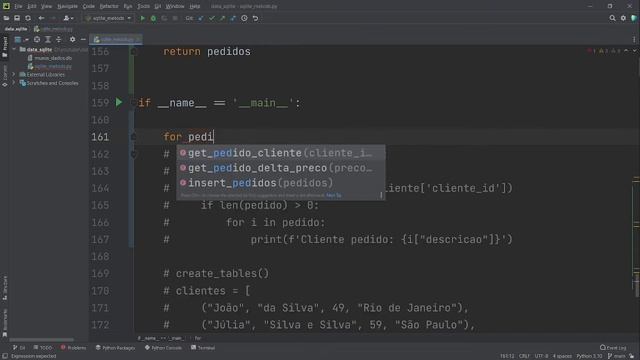Click Expand All icon in Project panel
The height and width of the screenshot is (360, 640).
pos(48,40)
